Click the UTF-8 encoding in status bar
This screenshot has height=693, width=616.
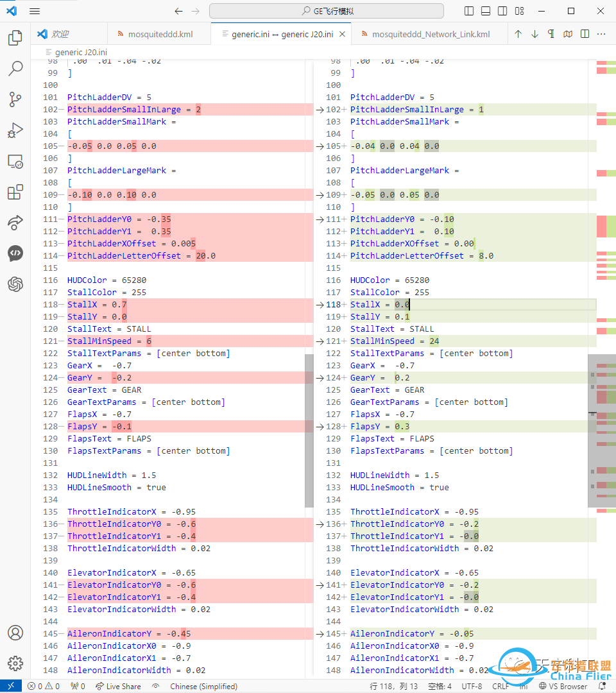(x=472, y=686)
